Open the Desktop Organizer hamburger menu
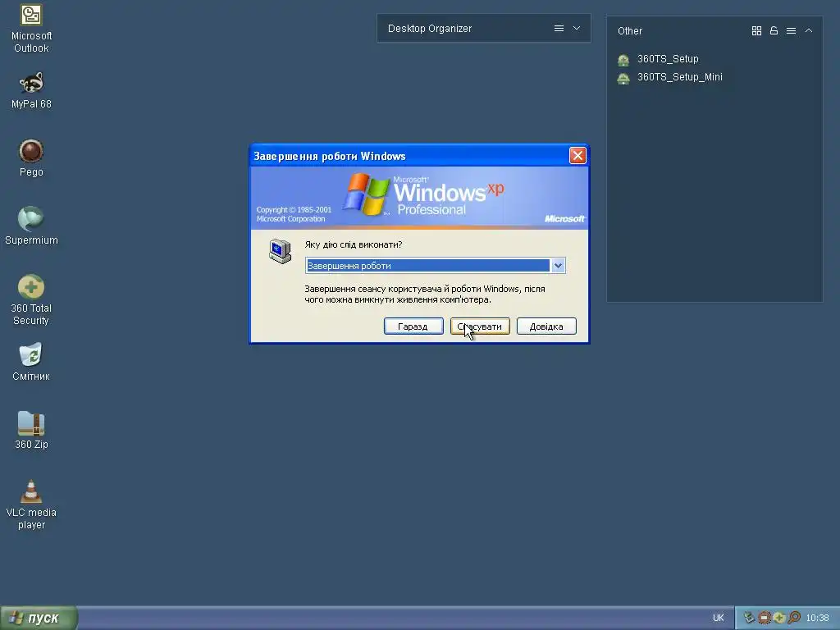 point(559,29)
